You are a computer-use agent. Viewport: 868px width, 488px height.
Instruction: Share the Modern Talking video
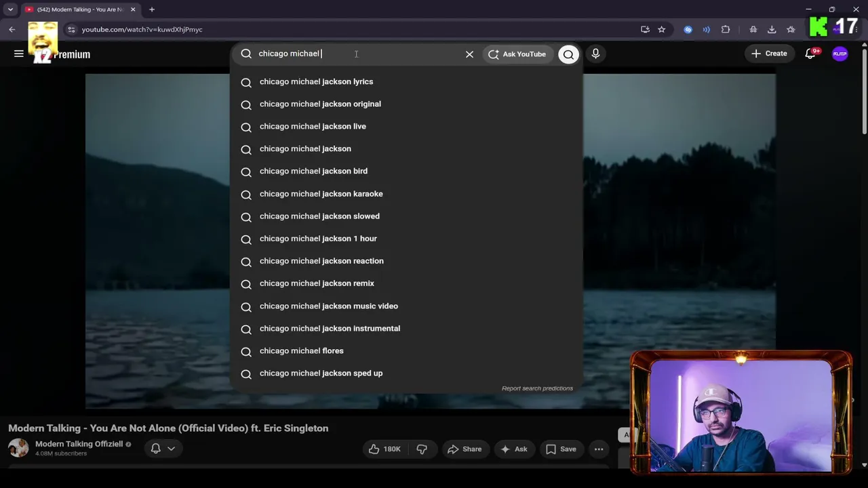pos(465,449)
